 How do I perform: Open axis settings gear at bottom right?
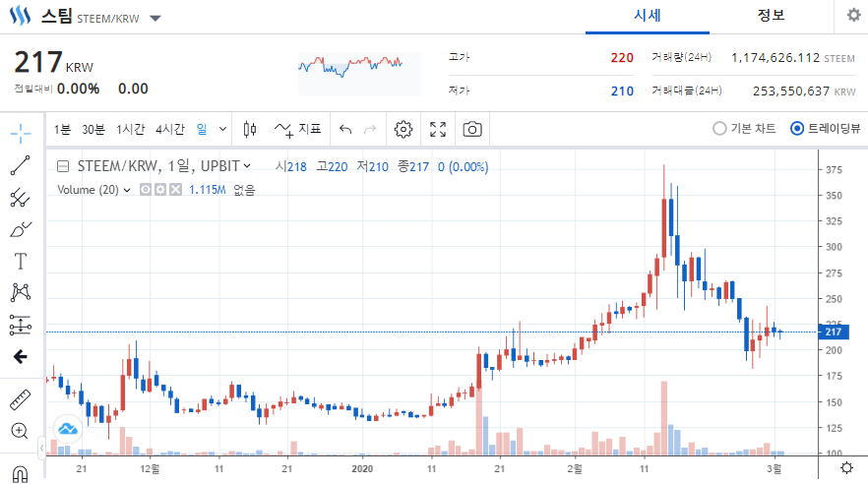(846, 468)
